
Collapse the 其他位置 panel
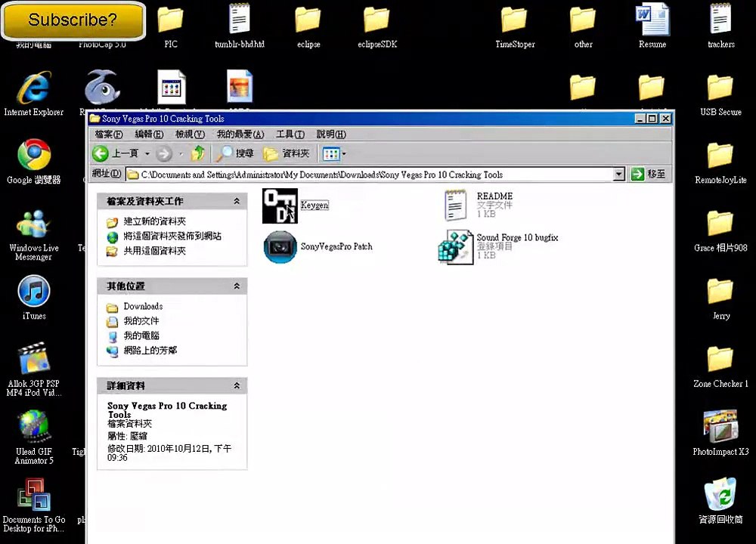[x=237, y=286]
